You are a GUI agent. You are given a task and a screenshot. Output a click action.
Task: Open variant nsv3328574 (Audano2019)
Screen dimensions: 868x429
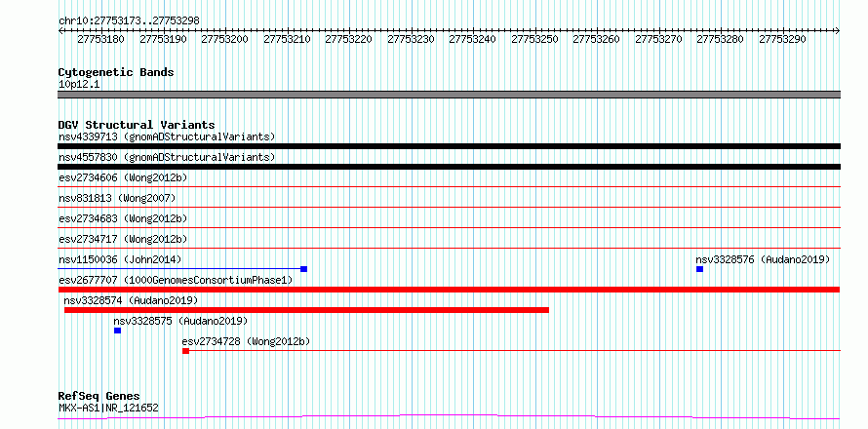click(132, 300)
